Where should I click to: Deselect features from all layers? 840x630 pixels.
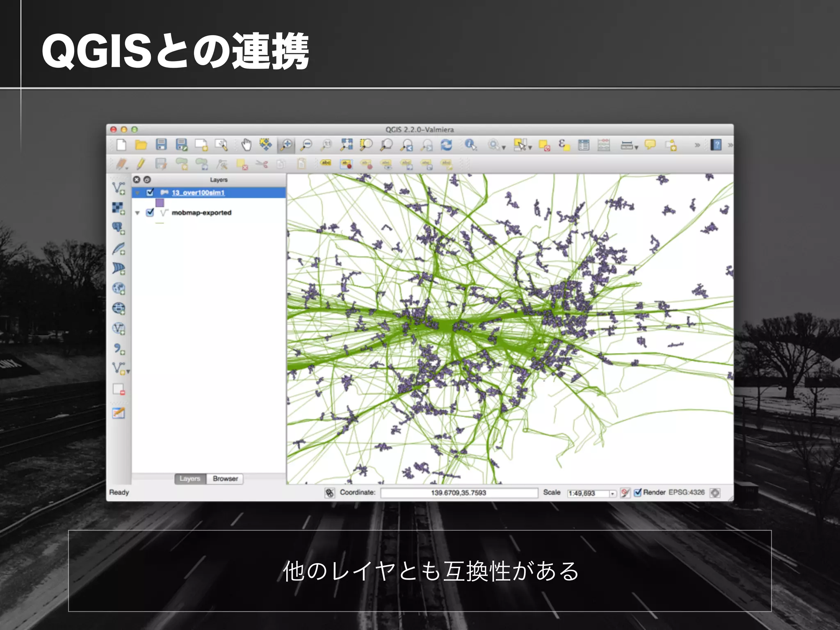pyautogui.click(x=544, y=145)
